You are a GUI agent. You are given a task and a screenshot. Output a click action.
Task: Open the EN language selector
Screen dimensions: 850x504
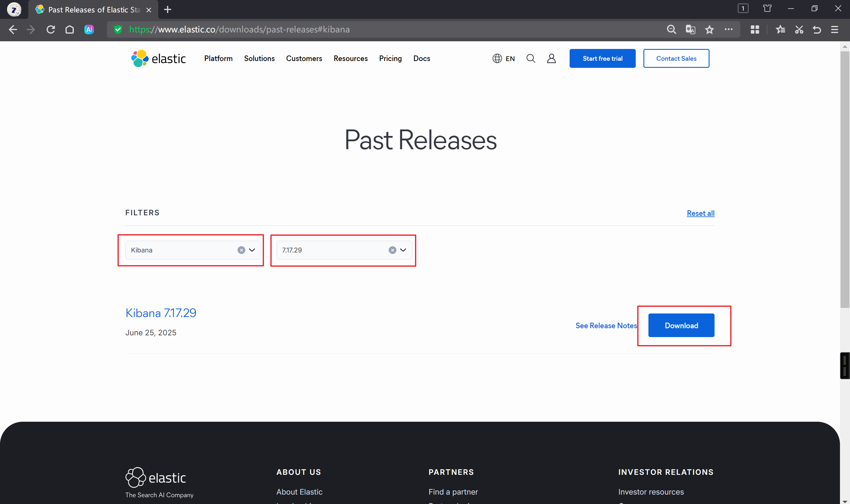click(504, 58)
